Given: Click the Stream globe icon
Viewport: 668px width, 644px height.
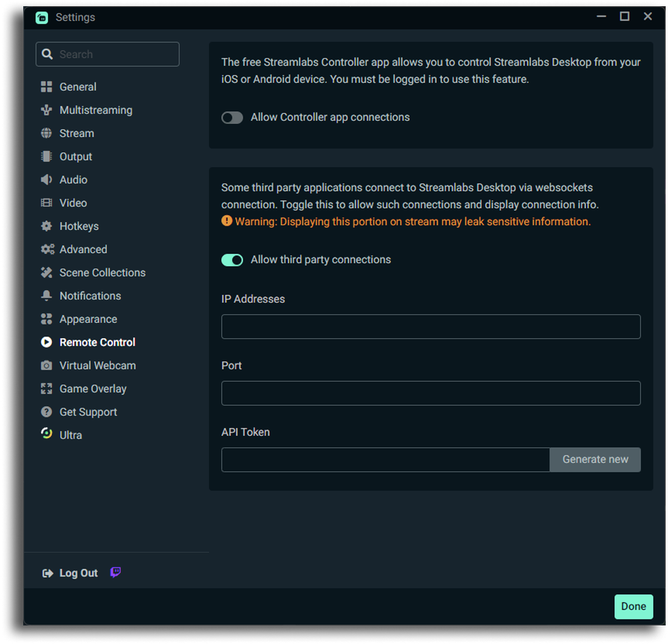Looking at the screenshot, I should coord(46,134).
